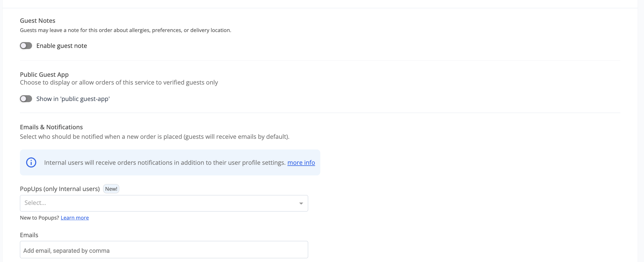Image resolution: width=644 pixels, height=262 pixels.
Task: Click the 'Public Guest App' section title
Action: coord(44,74)
